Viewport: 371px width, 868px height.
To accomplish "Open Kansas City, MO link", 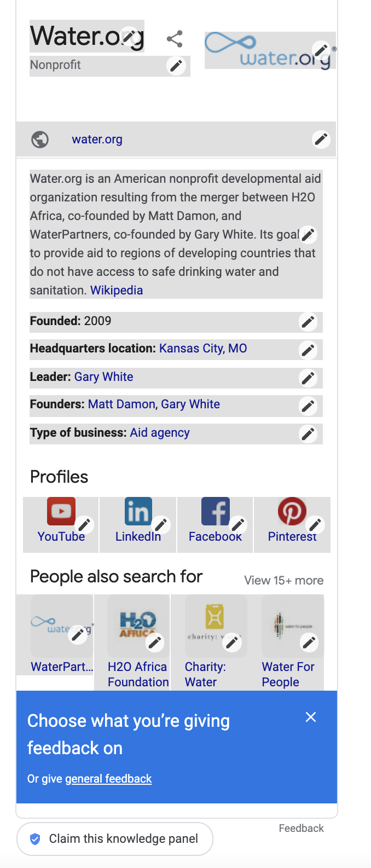I will (203, 348).
